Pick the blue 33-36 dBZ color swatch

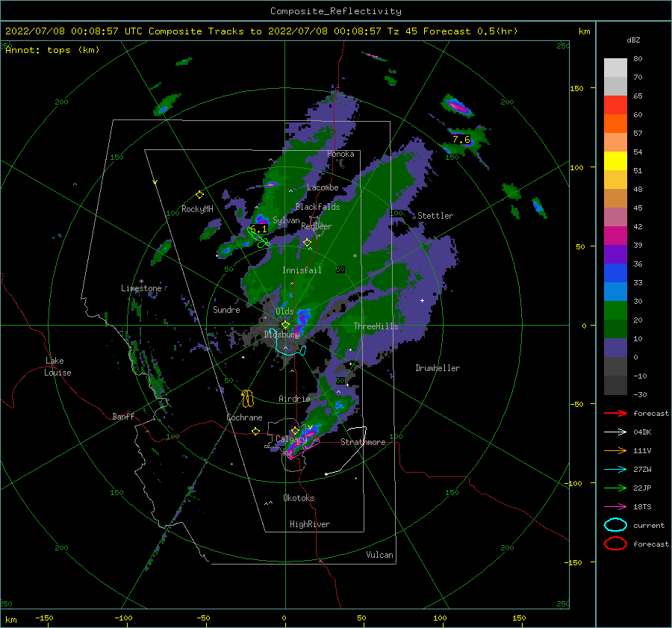click(x=615, y=273)
